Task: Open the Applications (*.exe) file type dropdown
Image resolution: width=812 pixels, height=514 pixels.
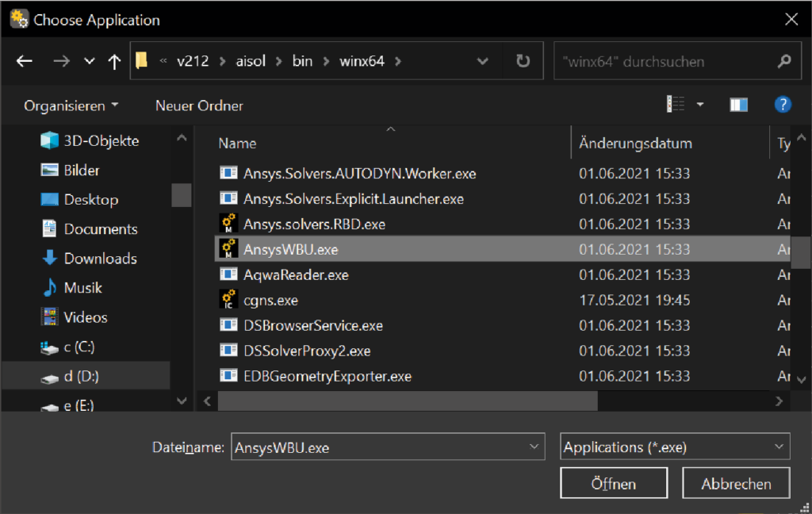Action: pos(675,447)
